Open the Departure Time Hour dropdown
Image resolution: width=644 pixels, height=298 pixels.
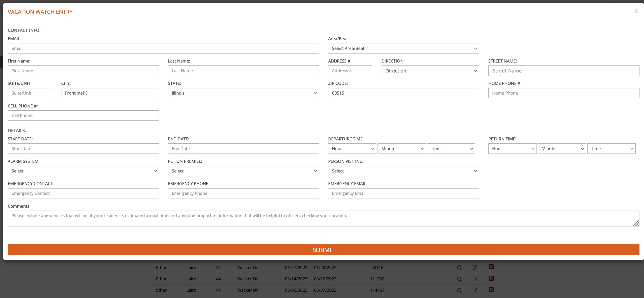(352, 149)
